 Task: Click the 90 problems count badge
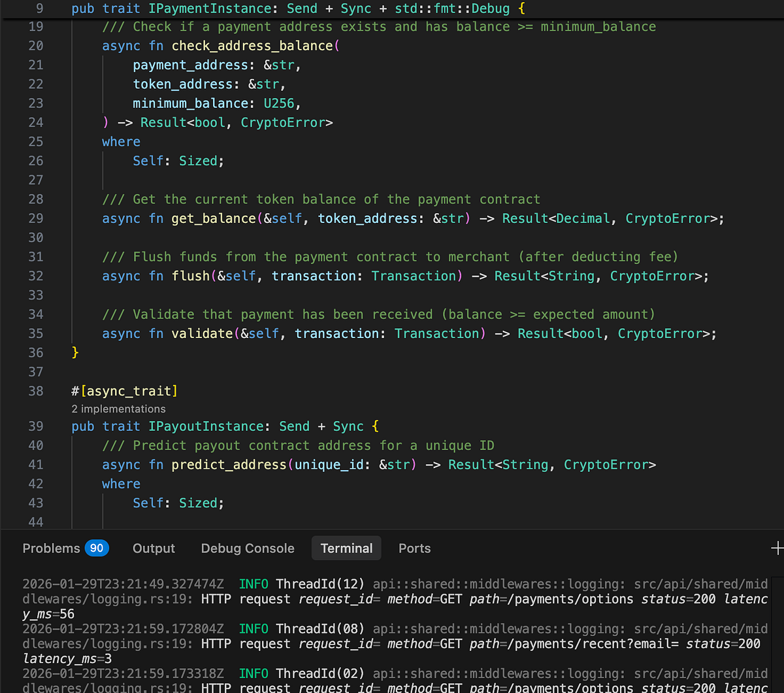[97, 549]
